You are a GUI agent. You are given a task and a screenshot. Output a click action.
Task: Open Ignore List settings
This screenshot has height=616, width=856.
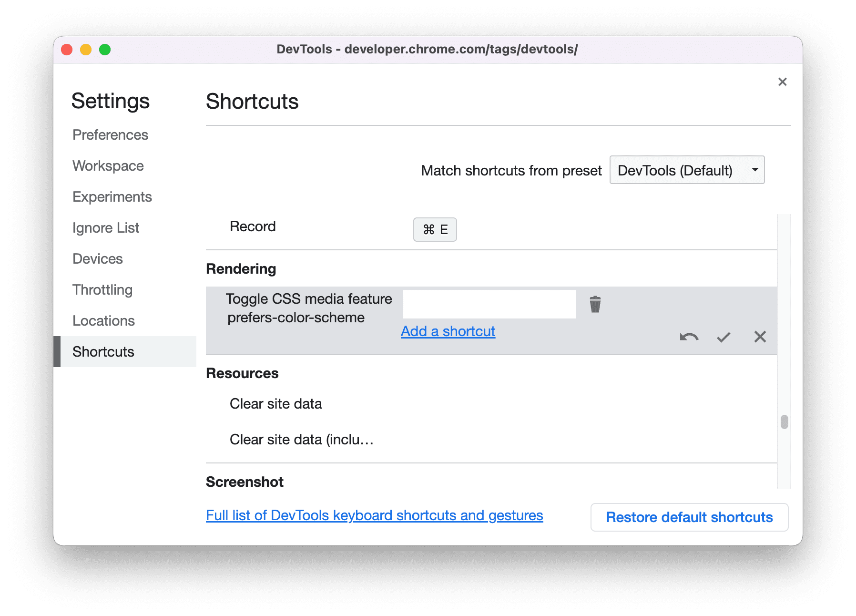click(x=106, y=228)
